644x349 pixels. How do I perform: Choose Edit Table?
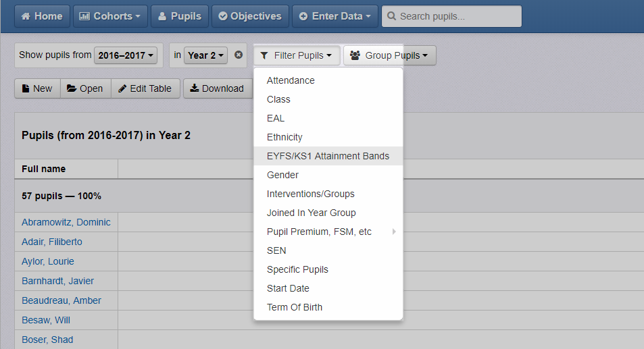(145, 88)
